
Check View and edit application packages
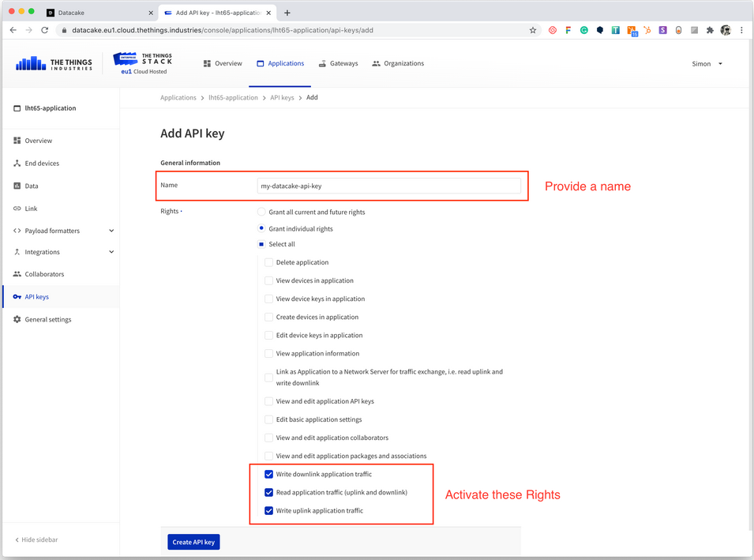point(268,456)
